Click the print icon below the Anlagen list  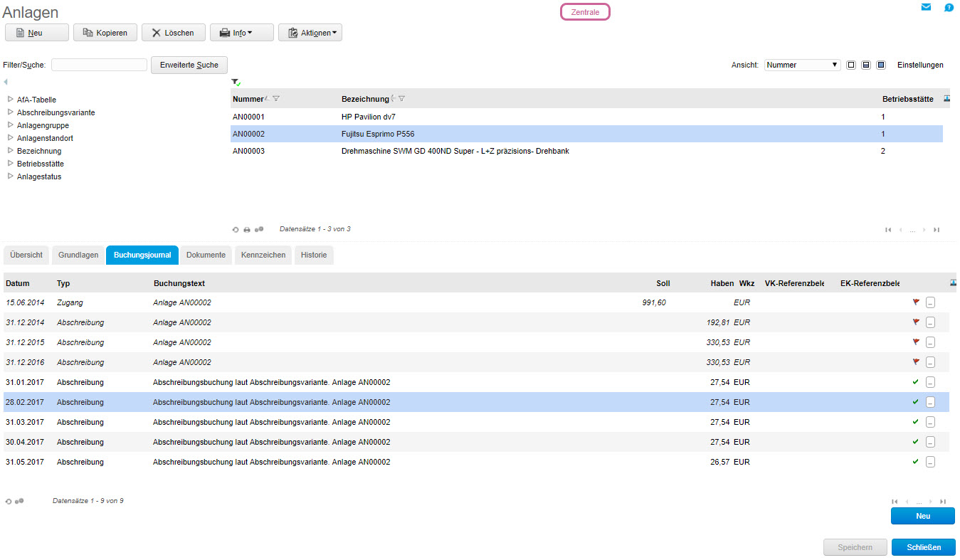click(247, 230)
